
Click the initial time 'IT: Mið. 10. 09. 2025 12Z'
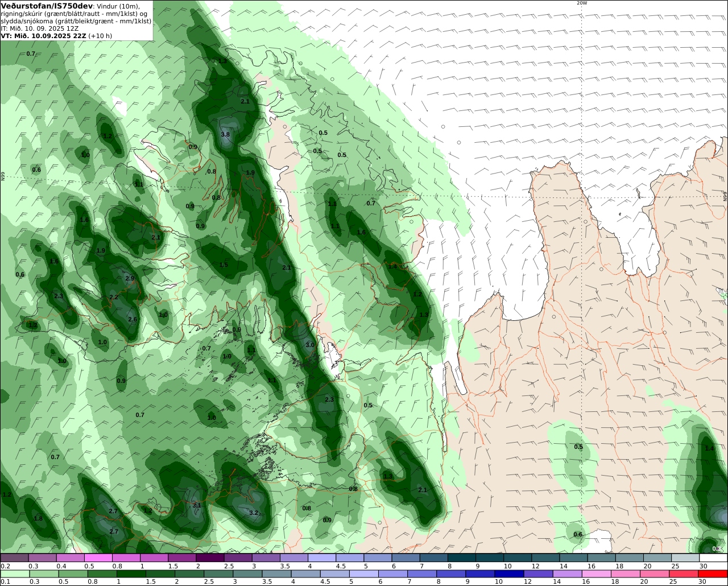click(40, 28)
